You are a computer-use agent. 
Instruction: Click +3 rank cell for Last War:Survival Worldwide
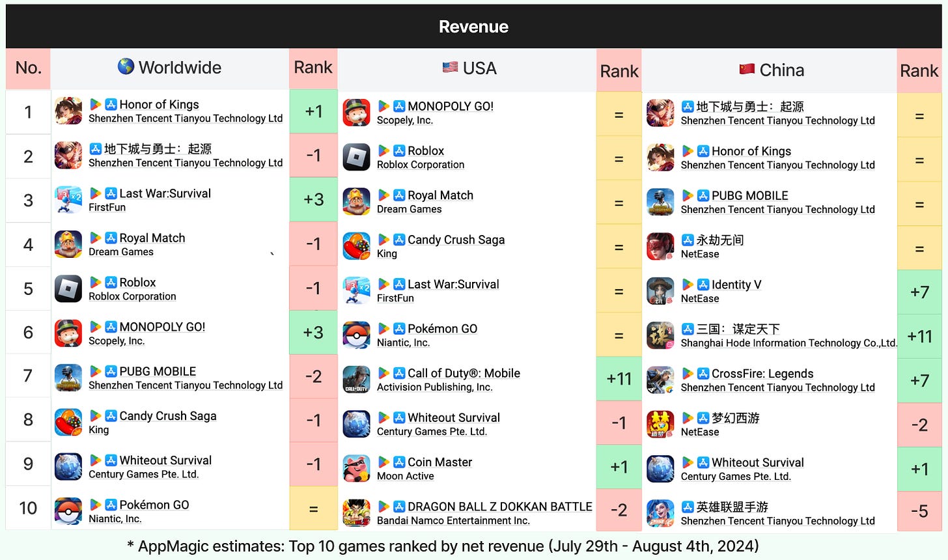click(313, 199)
